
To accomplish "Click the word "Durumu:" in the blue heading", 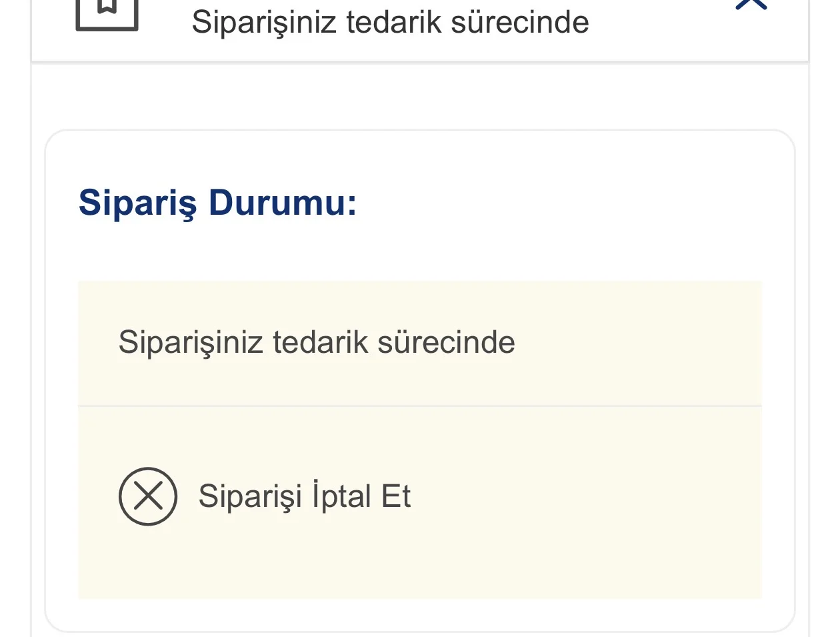I will (283, 203).
